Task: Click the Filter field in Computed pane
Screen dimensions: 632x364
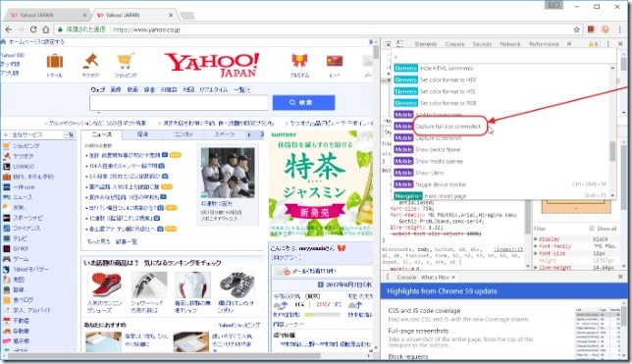Action: coord(558,229)
